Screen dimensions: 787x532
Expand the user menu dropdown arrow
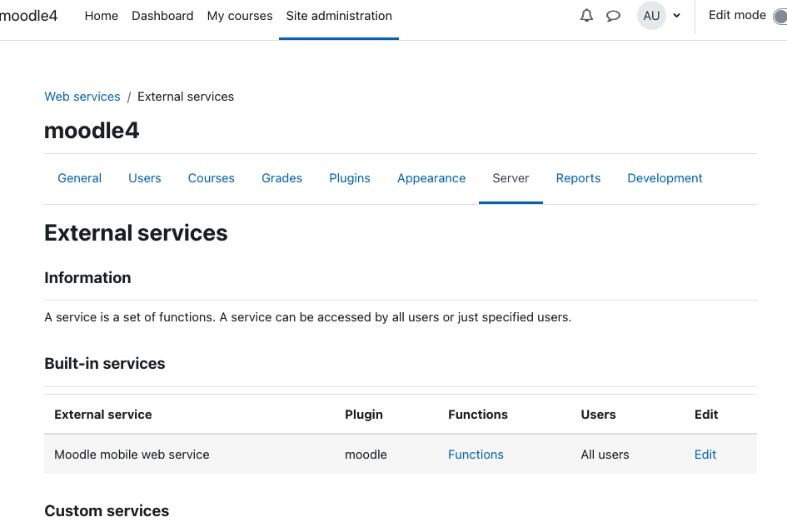click(x=676, y=16)
